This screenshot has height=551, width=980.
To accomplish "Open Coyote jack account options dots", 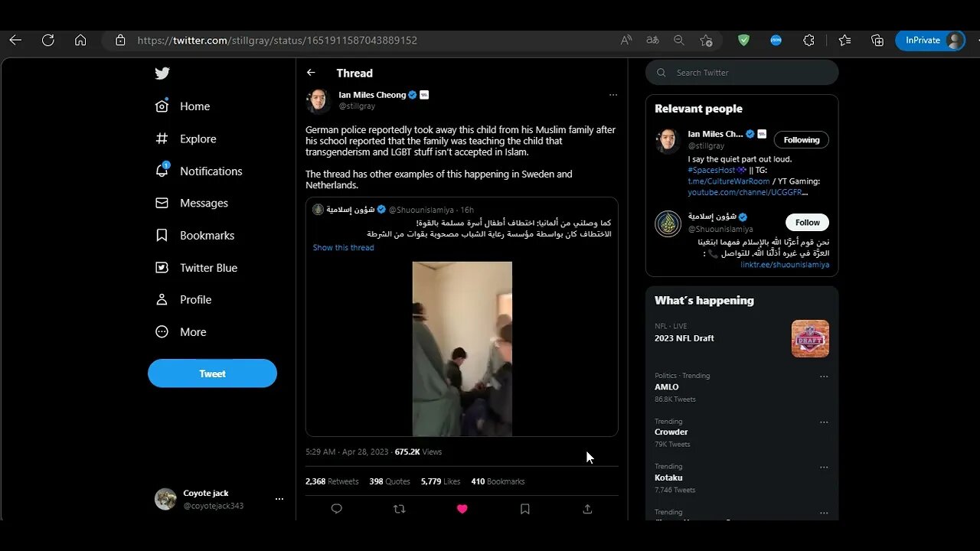I will (x=279, y=499).
